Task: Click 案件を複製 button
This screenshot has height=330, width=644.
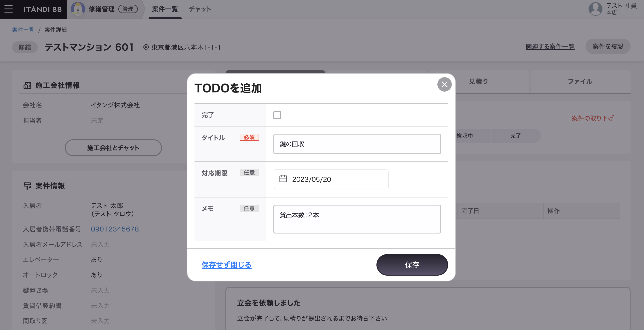Action: [608, 47]
